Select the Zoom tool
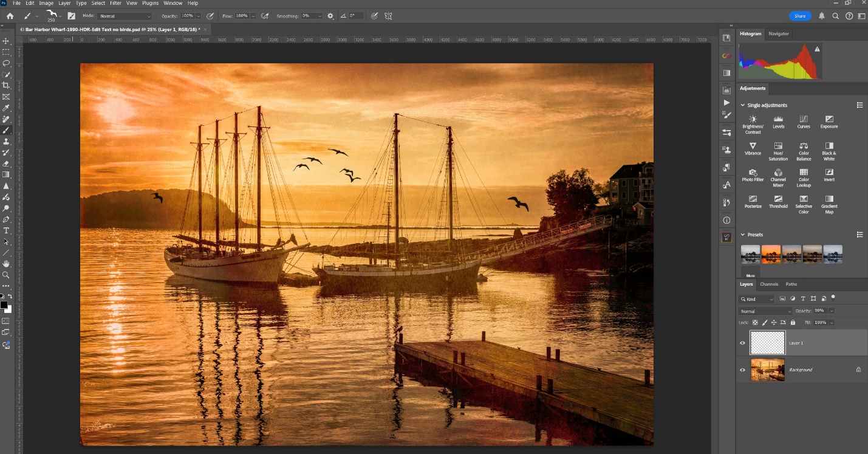868x454 pixels. [x=6, y=275]
